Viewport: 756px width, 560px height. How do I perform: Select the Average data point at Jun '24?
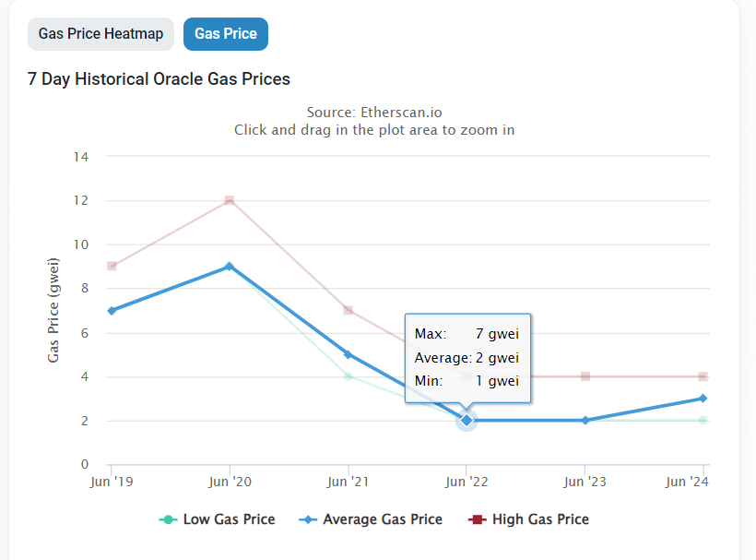point(703,399)
